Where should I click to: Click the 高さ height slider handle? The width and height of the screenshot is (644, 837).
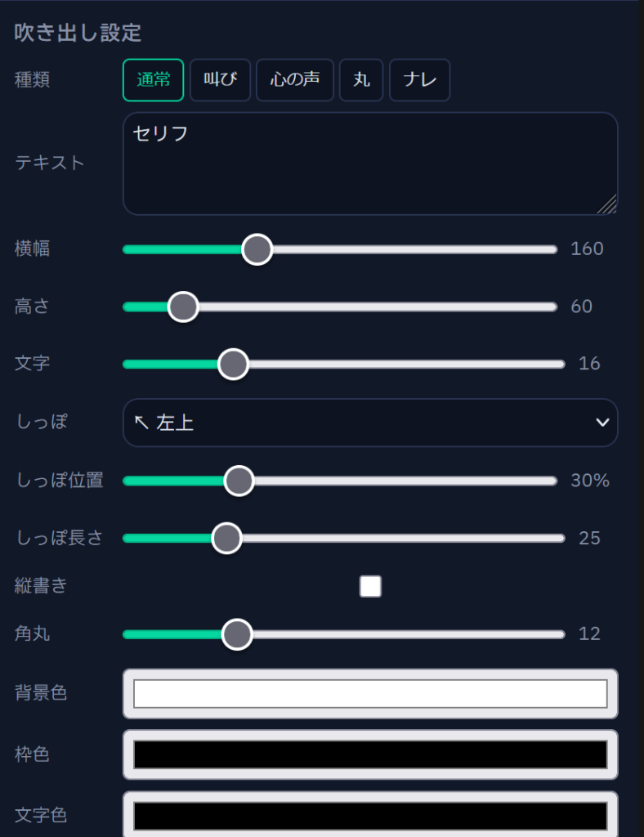(183, 307)
